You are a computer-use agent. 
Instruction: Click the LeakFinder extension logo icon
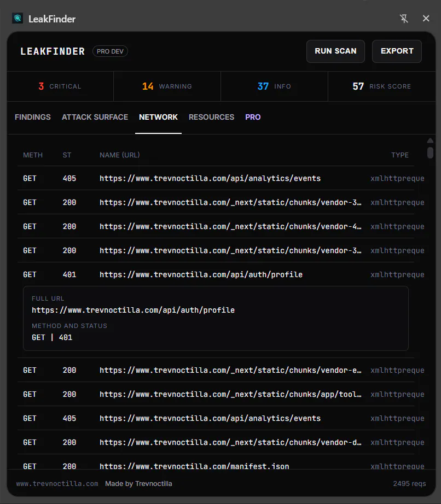pyautogui.click(x=18, y=19)
